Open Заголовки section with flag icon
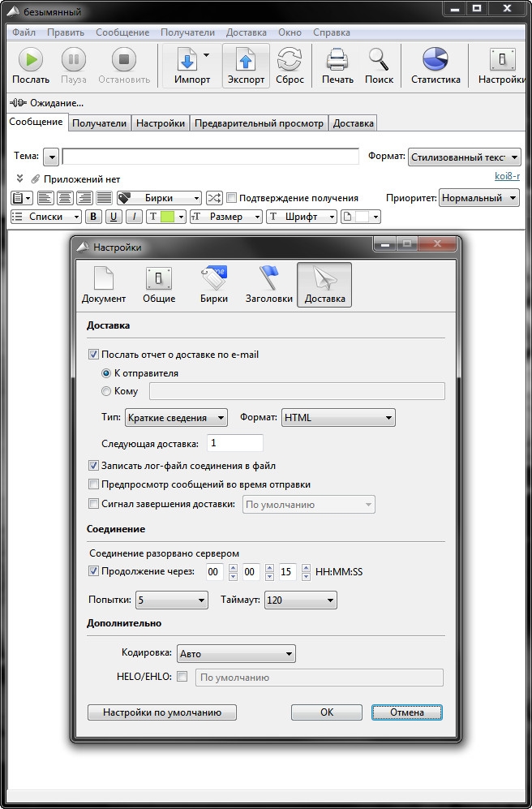 pos(269,280)
